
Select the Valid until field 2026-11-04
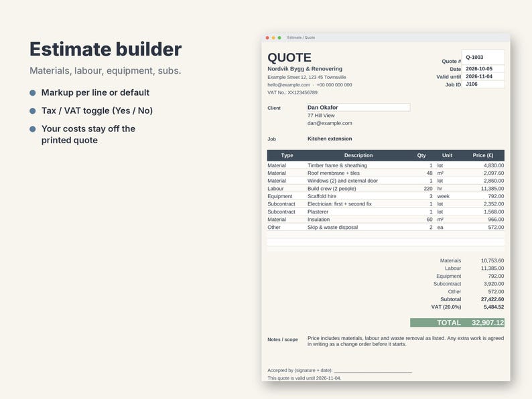[483, 76]
